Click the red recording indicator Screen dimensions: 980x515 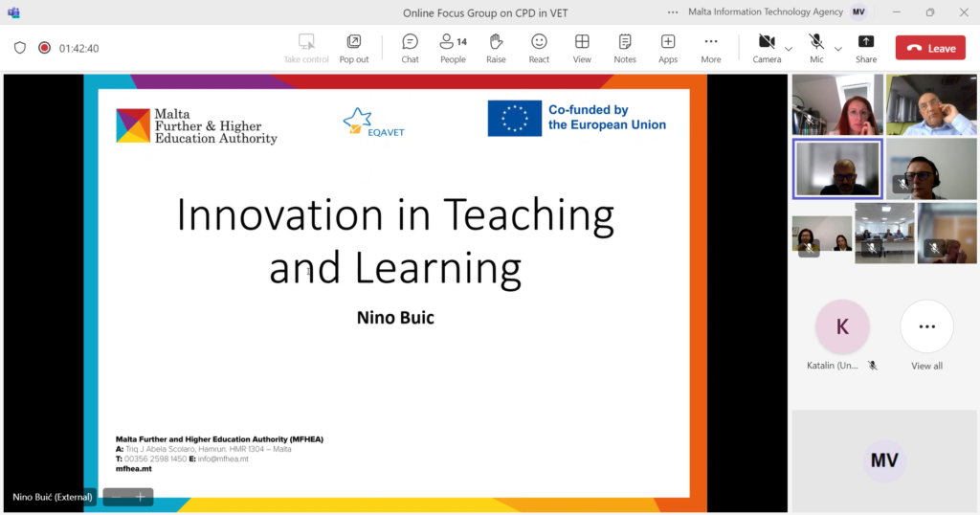(44, 48)
